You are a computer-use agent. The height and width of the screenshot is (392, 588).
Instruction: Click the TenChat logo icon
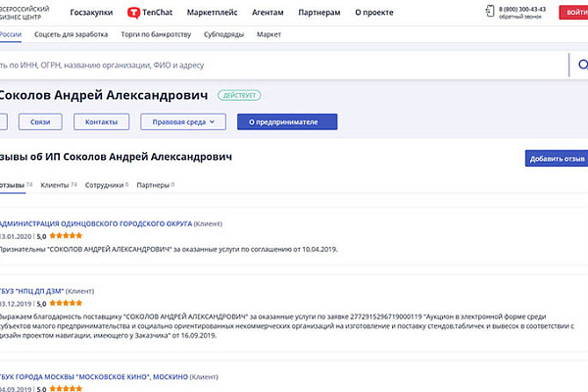click(x=133, y=13)
